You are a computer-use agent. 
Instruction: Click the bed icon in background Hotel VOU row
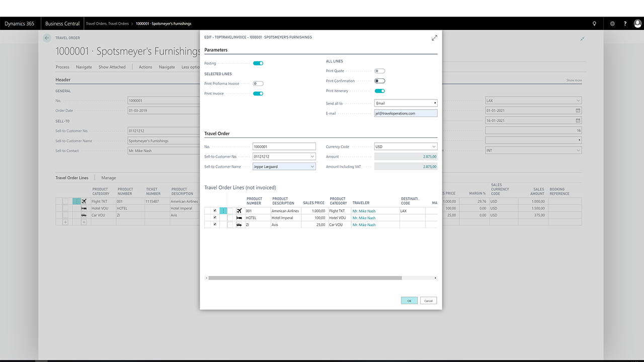84,208
